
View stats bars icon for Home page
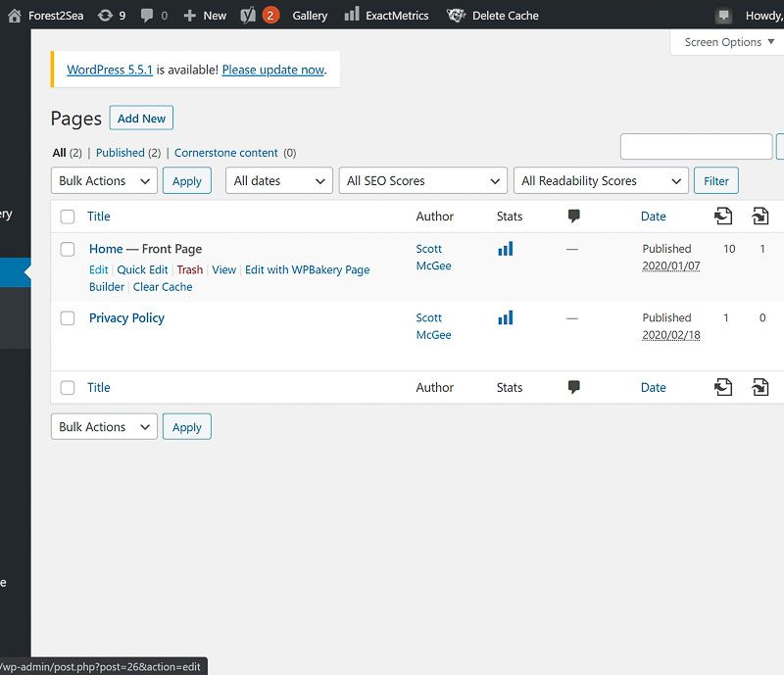click(x=506, y=250)
